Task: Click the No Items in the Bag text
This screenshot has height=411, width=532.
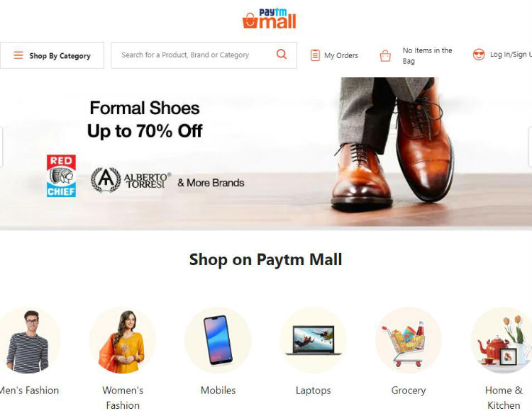Action: click(427, 55)
